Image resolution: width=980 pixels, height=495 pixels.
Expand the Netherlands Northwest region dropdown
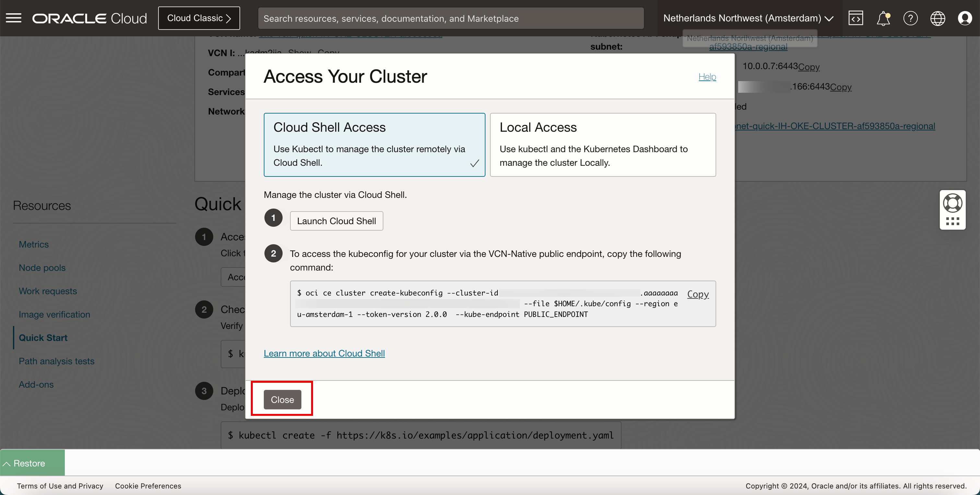click(x=748, y=18)
